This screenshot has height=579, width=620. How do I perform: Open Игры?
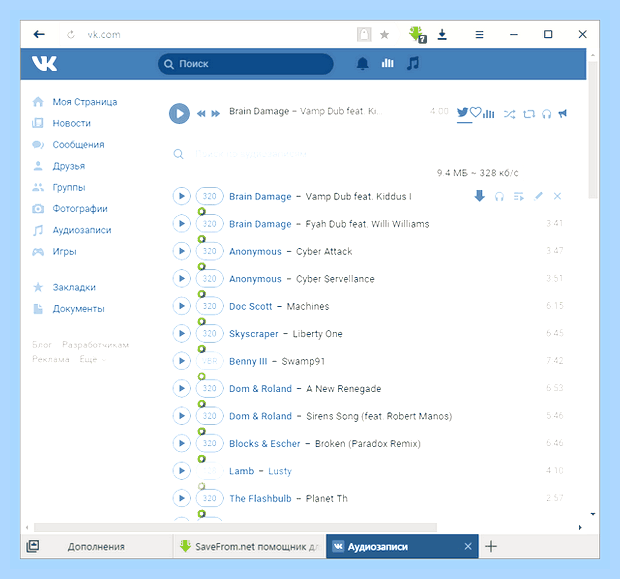click(64, 252)
